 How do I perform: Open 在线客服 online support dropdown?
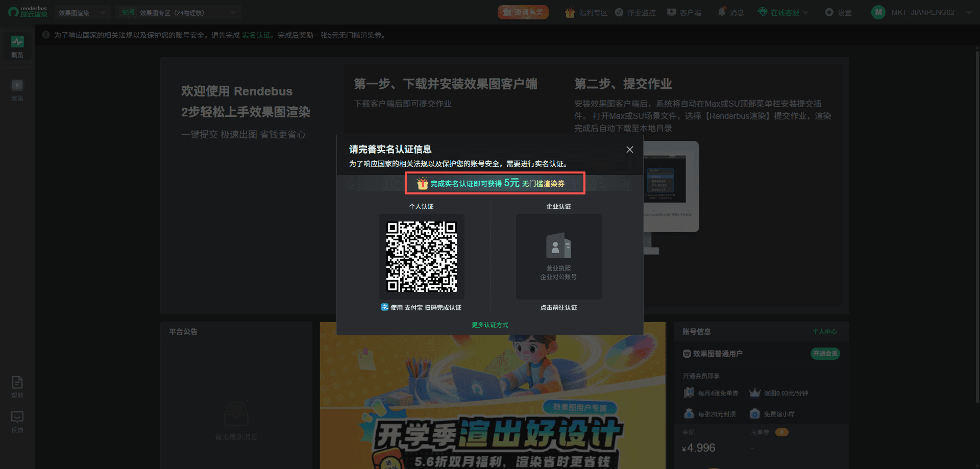783,12
